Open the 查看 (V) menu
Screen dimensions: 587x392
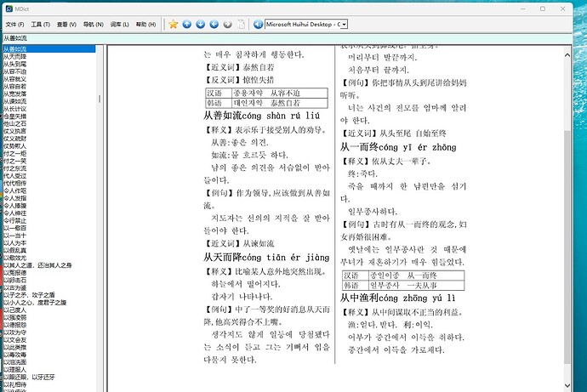tap(66, 25)
